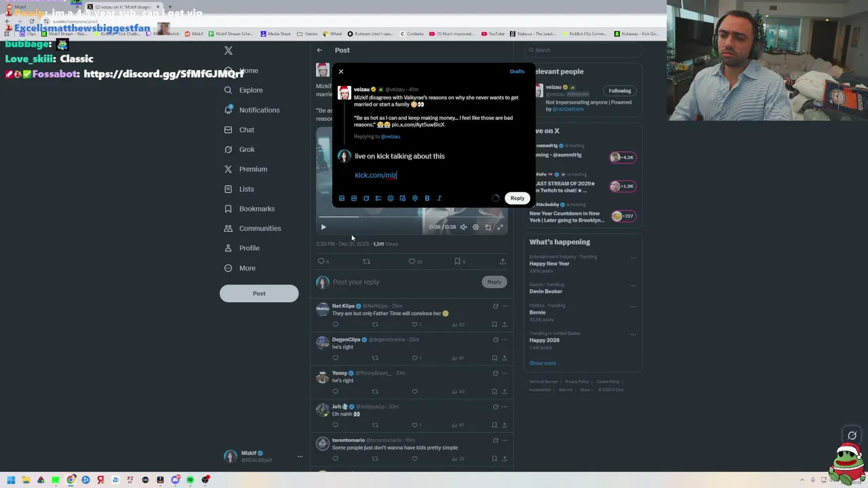Share the main veizau post
The height and width of the screenshot is (488, 868).
pyautogui.click(x=502, y=262)
